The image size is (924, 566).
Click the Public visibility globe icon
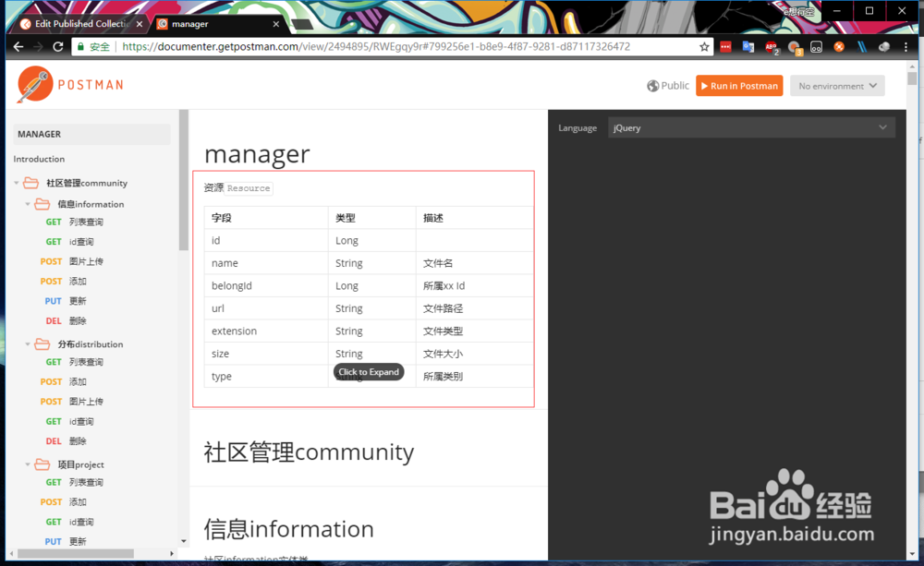[653, 86]
